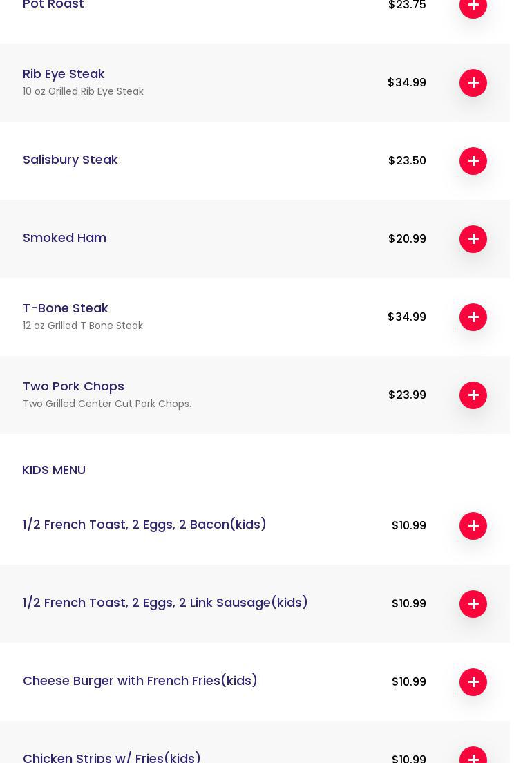This screenshot has width=532, height=763.
Task: Click the plus button for Salisbury Steak
Action: [x=473, y=161]
